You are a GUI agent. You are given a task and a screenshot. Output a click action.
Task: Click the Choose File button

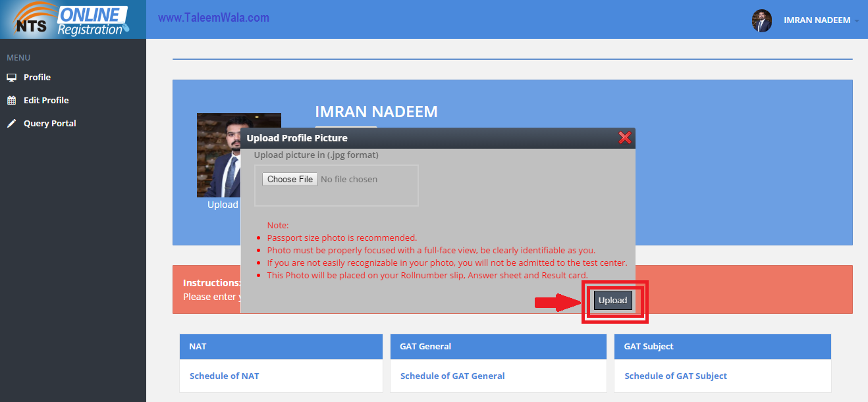point(290,179)
